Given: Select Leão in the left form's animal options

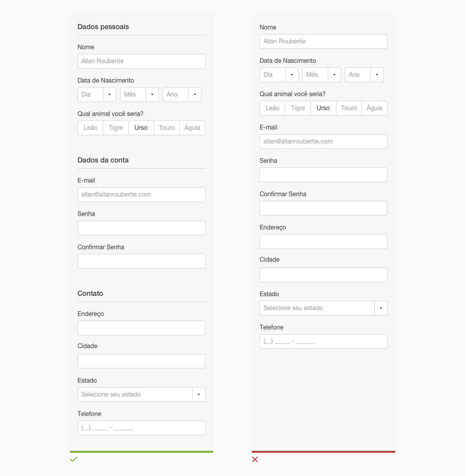Looking at the screenshot, I should pos(90,128).
